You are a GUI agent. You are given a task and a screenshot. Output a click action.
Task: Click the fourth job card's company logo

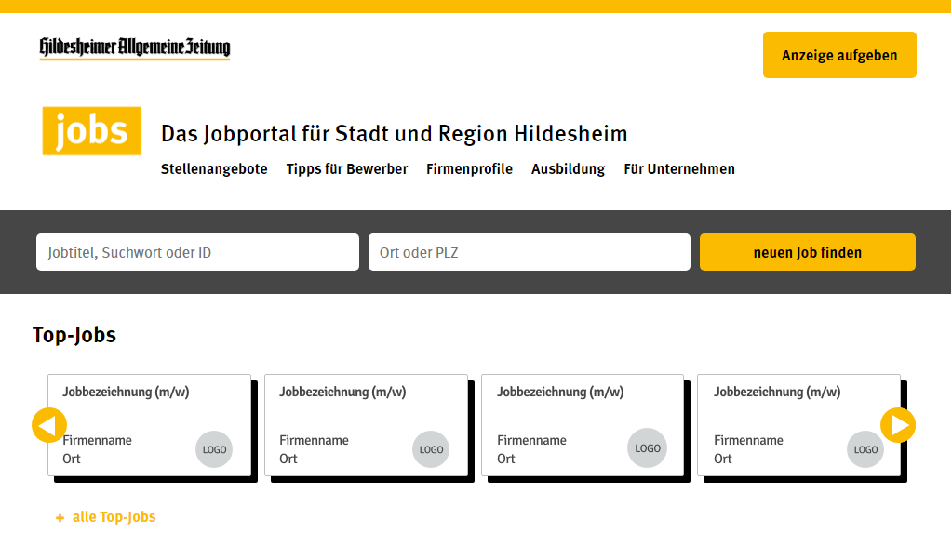(x=865, y=449)
